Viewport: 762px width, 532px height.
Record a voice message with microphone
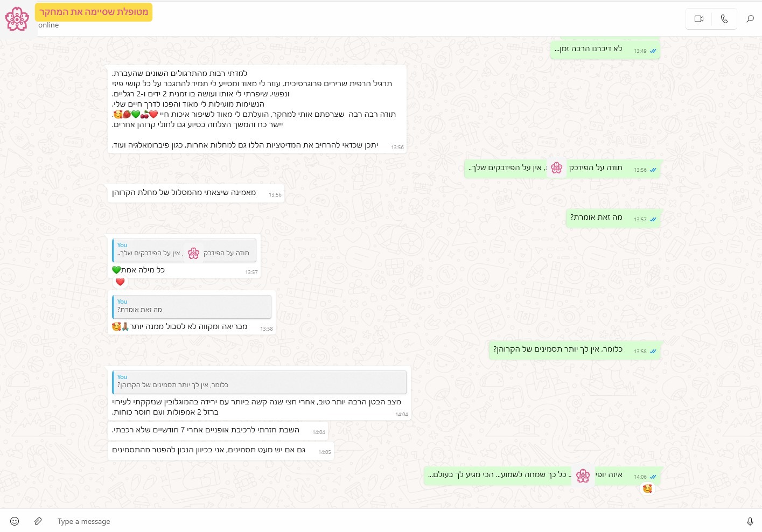(x=750, y=521)
